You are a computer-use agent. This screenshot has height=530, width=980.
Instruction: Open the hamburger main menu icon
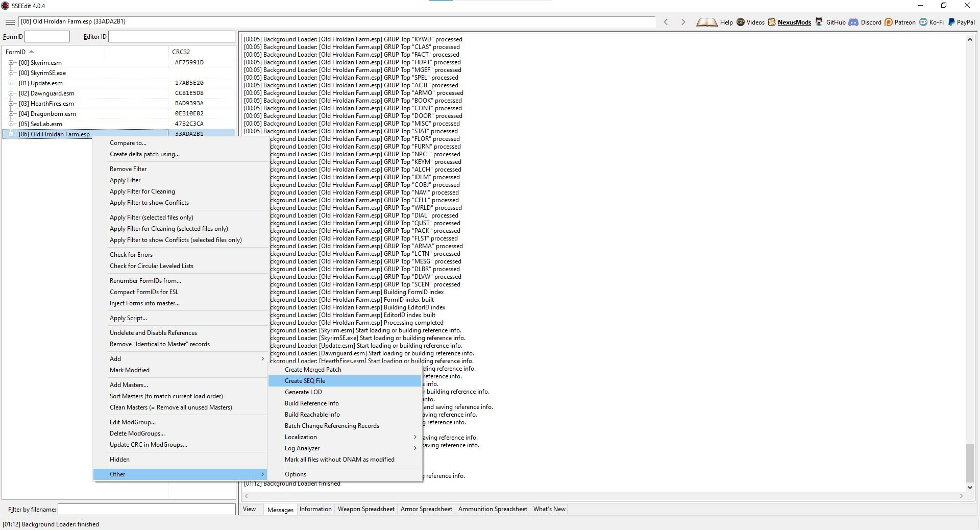pos(10,22)
